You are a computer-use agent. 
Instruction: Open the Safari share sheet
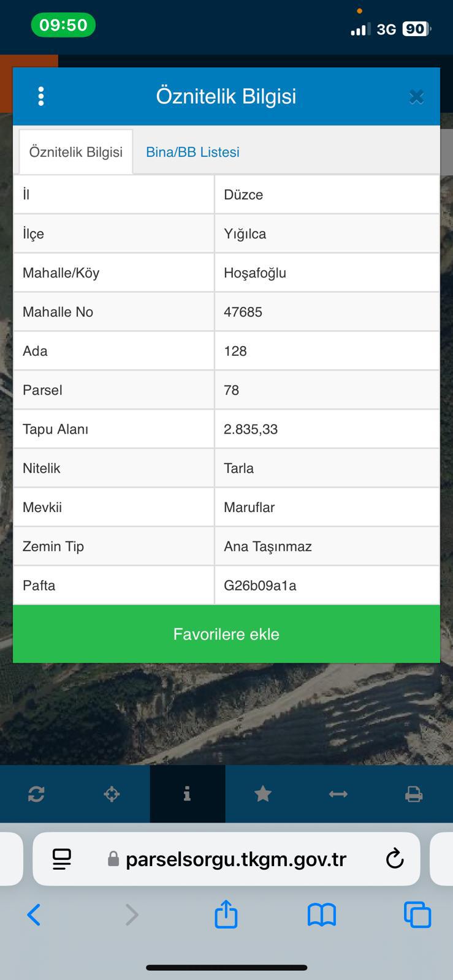pyautogui.click(x=226, y=914)
